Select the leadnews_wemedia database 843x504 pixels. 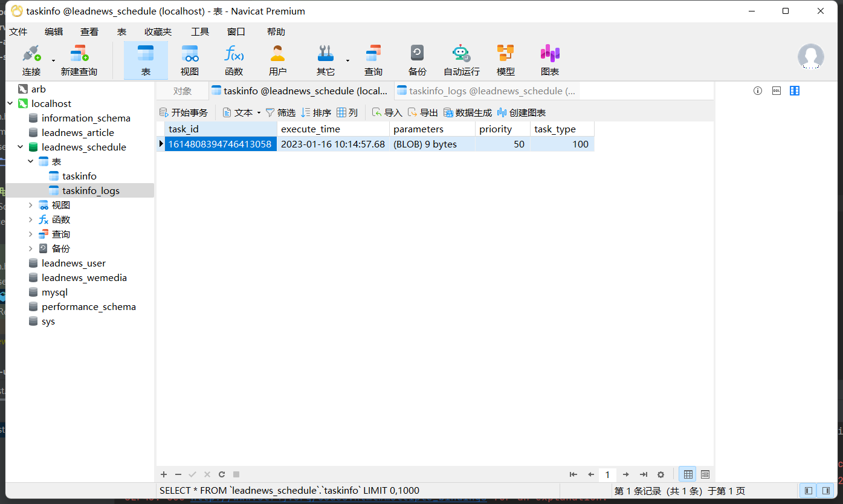tap(84, 277)
